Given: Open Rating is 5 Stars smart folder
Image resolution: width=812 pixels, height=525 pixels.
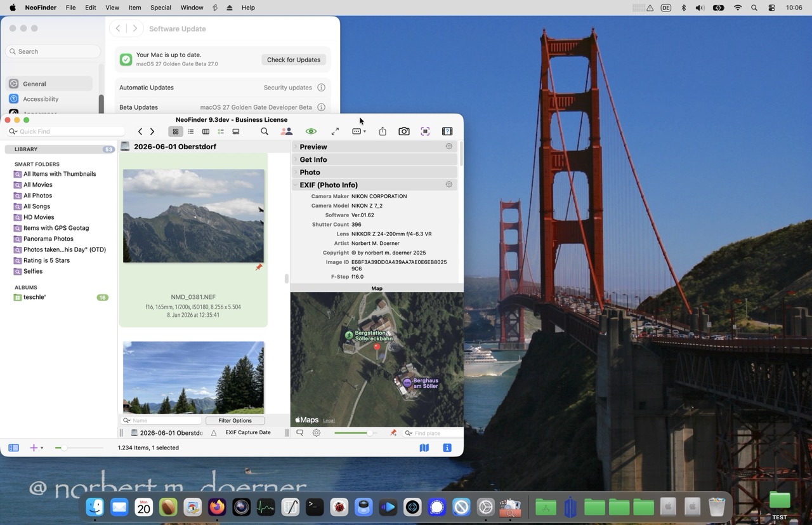Looking at the screenshot, I should [x=46, y=260].
